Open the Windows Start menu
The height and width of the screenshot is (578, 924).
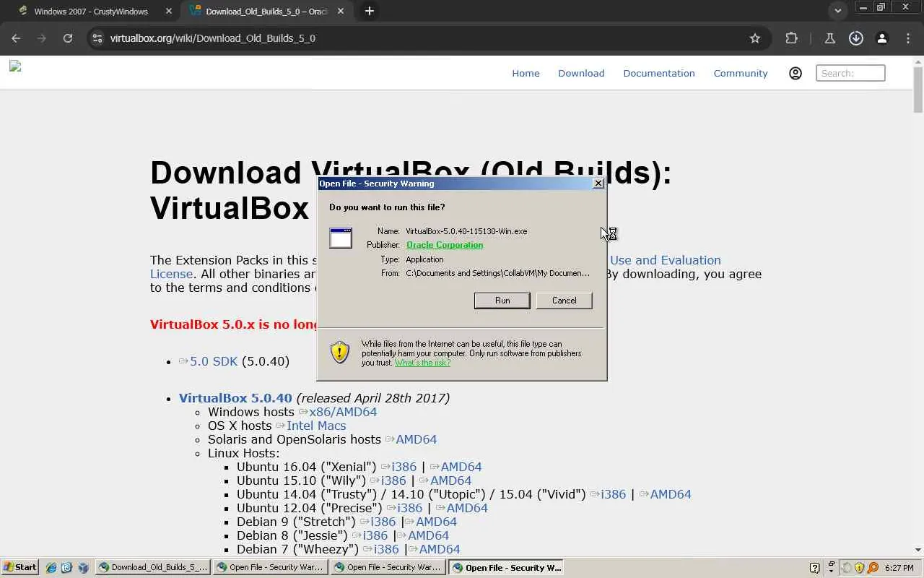coord(20,567)
